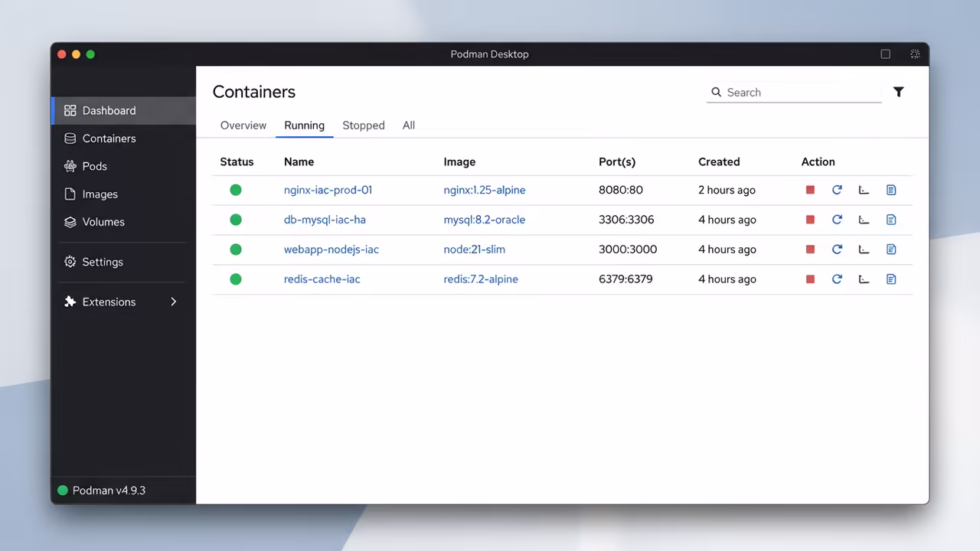The image size is (980, 551).
Task: Open the filter funnel icon
Action: click(x=899, y=92)
